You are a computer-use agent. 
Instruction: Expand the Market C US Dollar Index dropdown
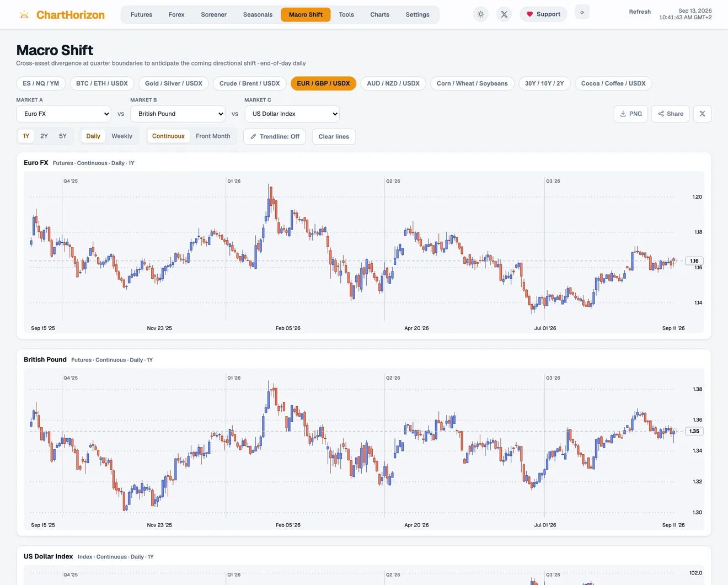[x=292, y=114]
